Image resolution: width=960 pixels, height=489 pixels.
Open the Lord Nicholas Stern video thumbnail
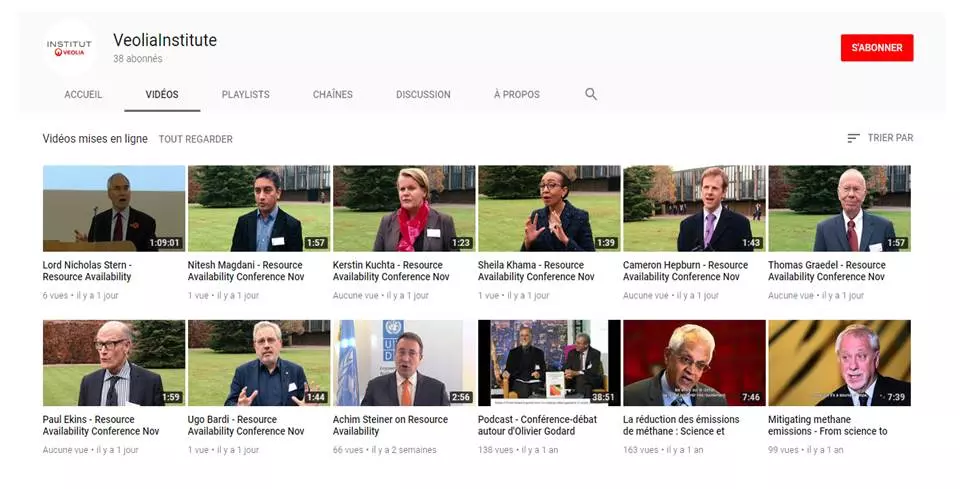[x=113, y=208]
